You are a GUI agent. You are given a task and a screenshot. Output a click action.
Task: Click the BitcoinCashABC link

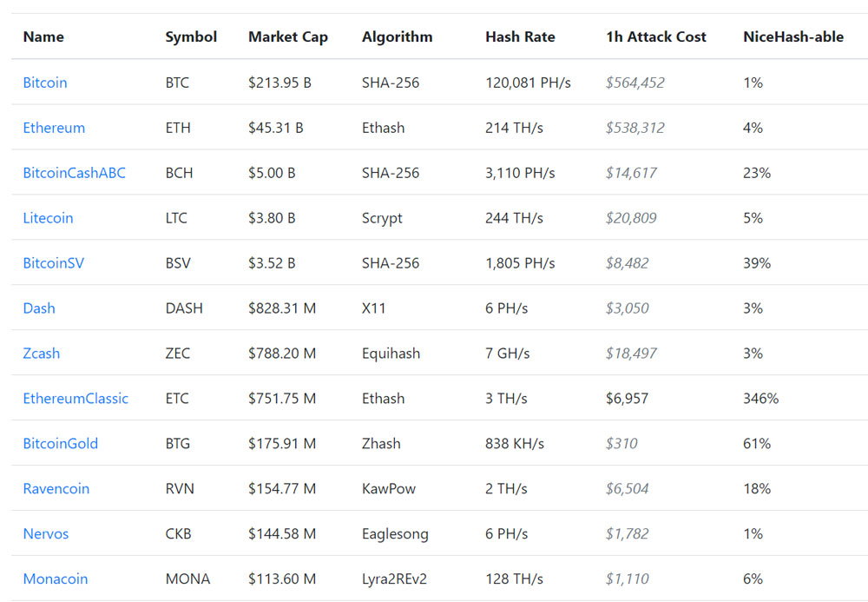click(74, 173)
